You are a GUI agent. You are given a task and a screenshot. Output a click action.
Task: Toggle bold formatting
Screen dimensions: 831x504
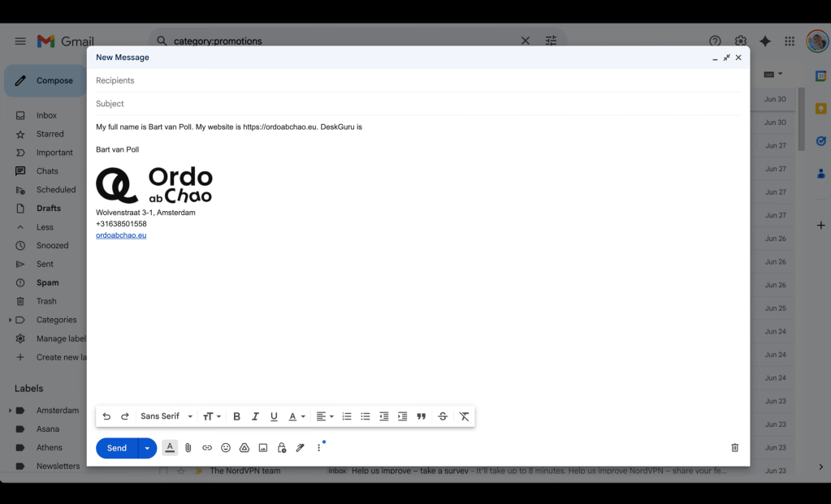click(237, 416)
